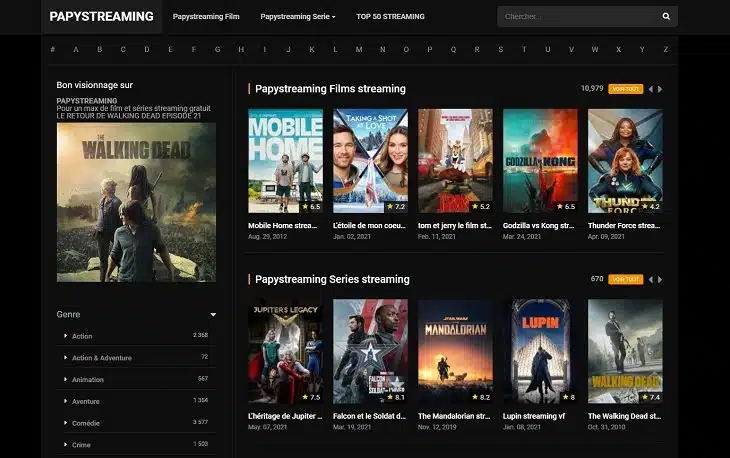Click next arrow in Series streaming section
This screenshot has width=730, height=458.
[x=660, y=279]
